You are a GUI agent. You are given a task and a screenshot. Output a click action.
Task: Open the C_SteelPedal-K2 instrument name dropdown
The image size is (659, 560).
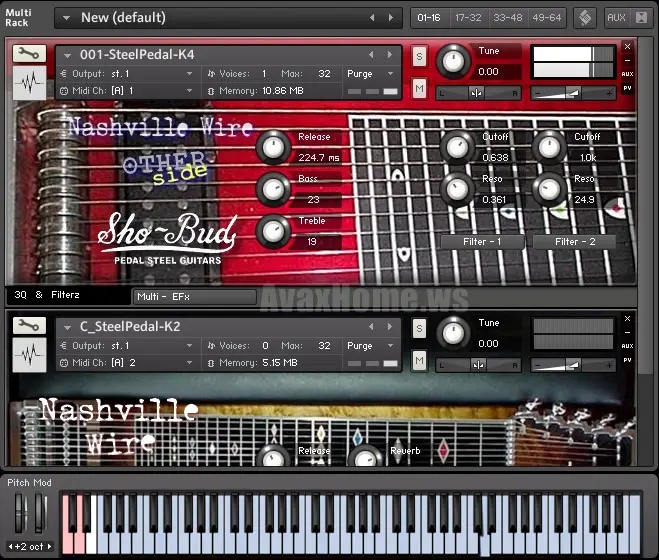coord(67,327)
